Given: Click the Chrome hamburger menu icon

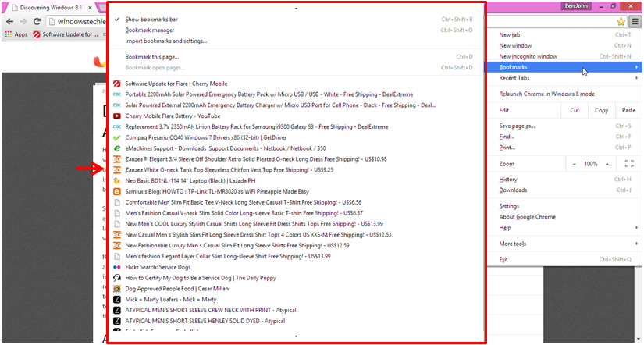Looking at the screenshot, I should 635,21.
